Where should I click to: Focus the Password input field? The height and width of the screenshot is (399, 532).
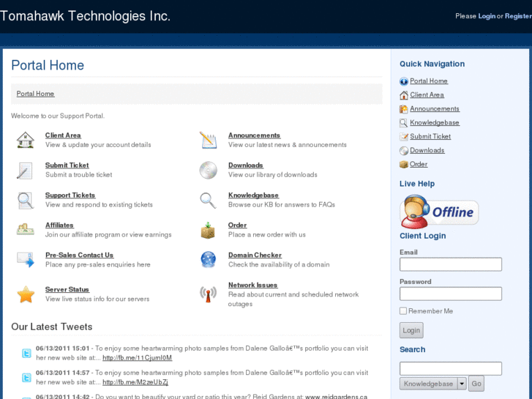tap(451, 294)
